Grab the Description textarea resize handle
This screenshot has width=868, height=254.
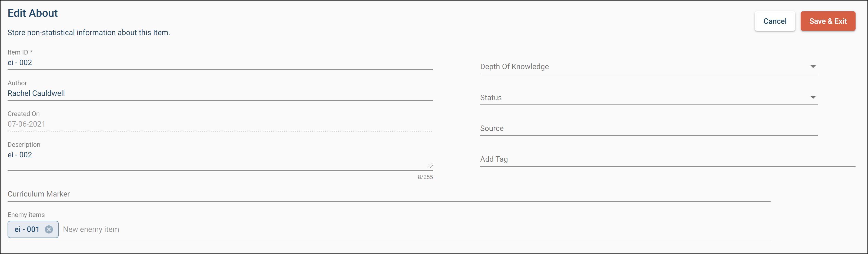[430, 165]
